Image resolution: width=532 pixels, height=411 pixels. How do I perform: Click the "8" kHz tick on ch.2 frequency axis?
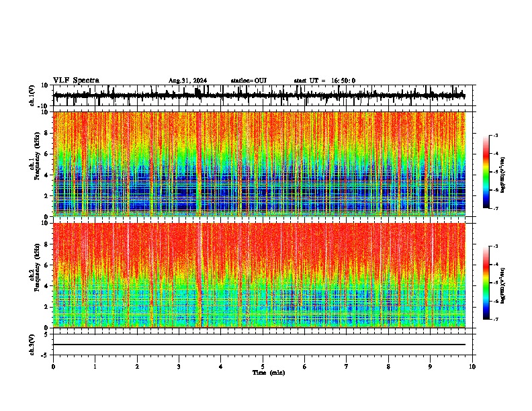click(47, 244)
